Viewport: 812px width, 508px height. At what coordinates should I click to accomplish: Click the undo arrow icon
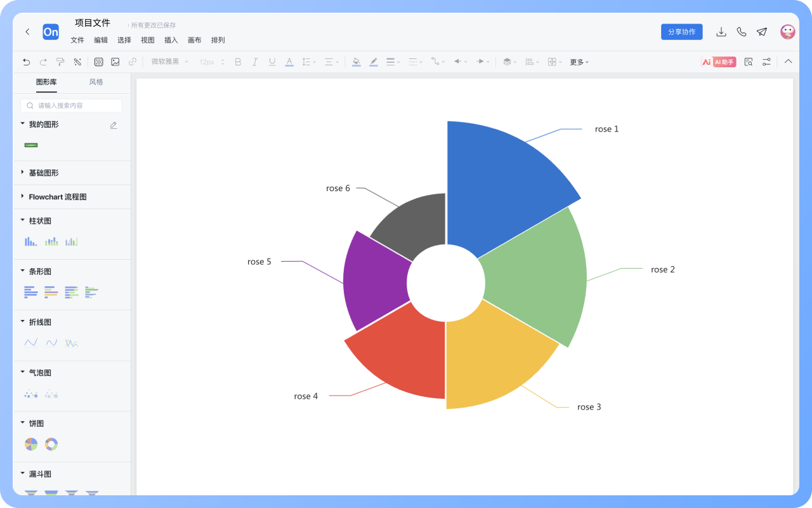26,62
